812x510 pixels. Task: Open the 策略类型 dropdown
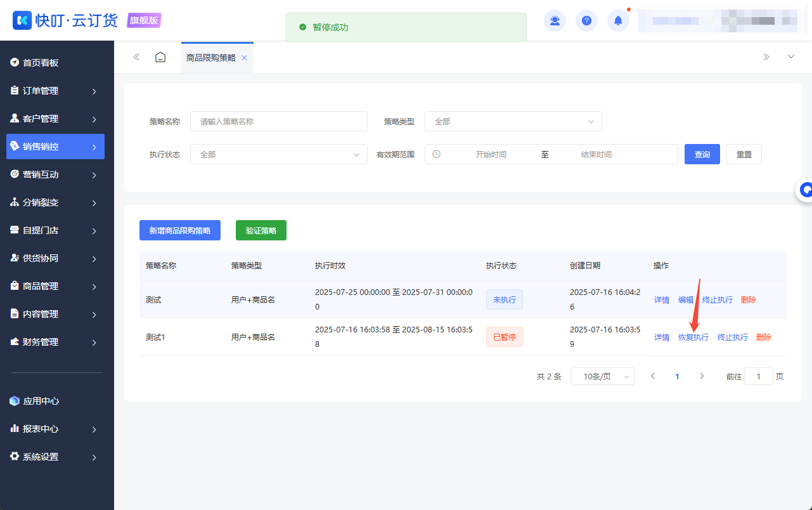[513, 121]
